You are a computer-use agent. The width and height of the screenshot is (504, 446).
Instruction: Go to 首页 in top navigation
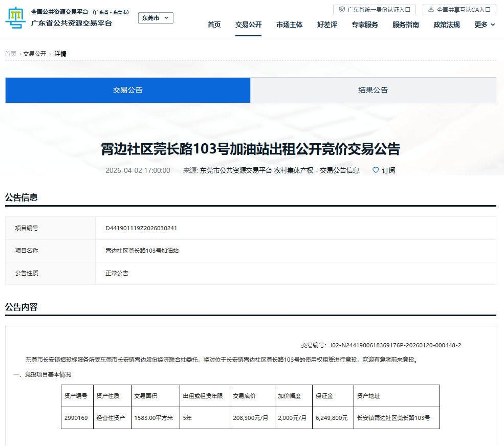[x=214, y=25]
